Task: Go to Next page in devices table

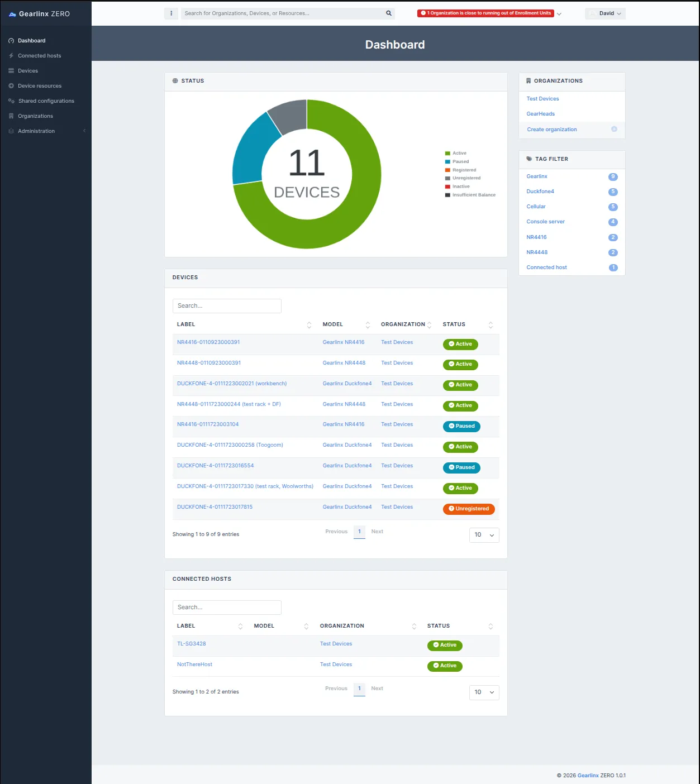Action: (x=377, y=532)
